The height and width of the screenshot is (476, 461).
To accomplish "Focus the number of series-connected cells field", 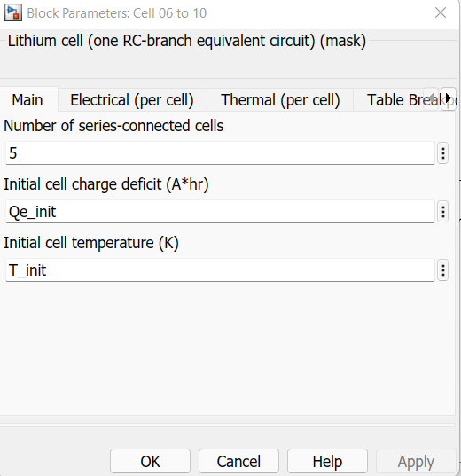I will (x=220, y=153).
